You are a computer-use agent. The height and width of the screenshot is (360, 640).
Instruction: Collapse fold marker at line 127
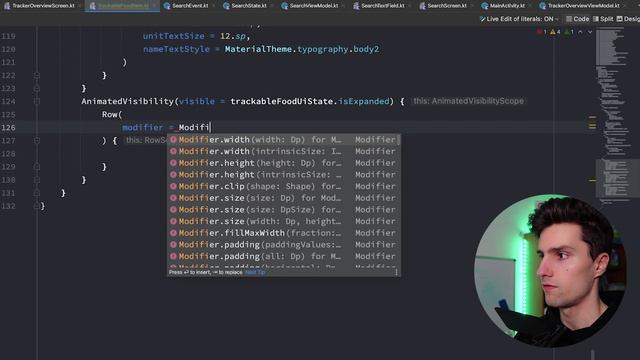(x=37, y=140)
